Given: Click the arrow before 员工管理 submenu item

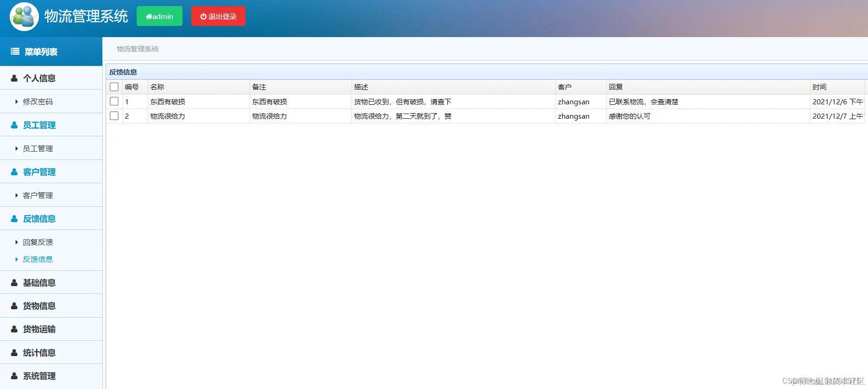Looking at the screenshot, I should [17, 148].
